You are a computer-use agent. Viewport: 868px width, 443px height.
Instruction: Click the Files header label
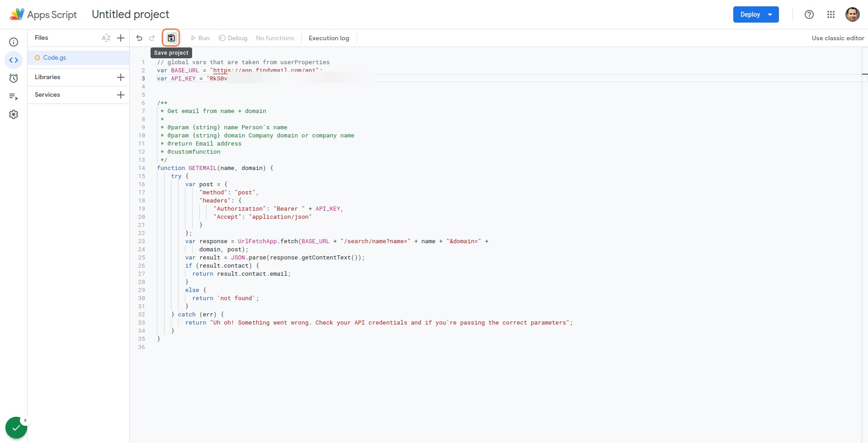coord(42,38)
